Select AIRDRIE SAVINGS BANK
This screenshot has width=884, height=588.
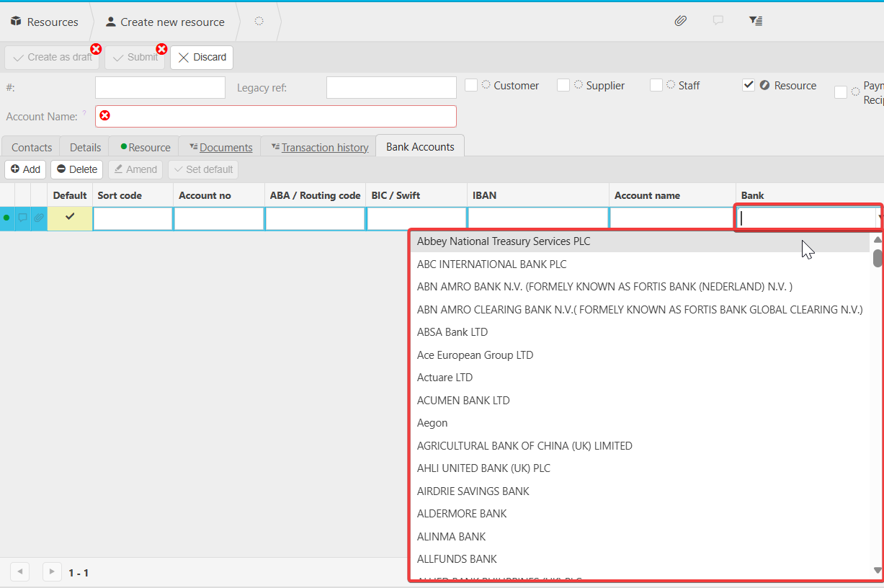click(640, 491)
